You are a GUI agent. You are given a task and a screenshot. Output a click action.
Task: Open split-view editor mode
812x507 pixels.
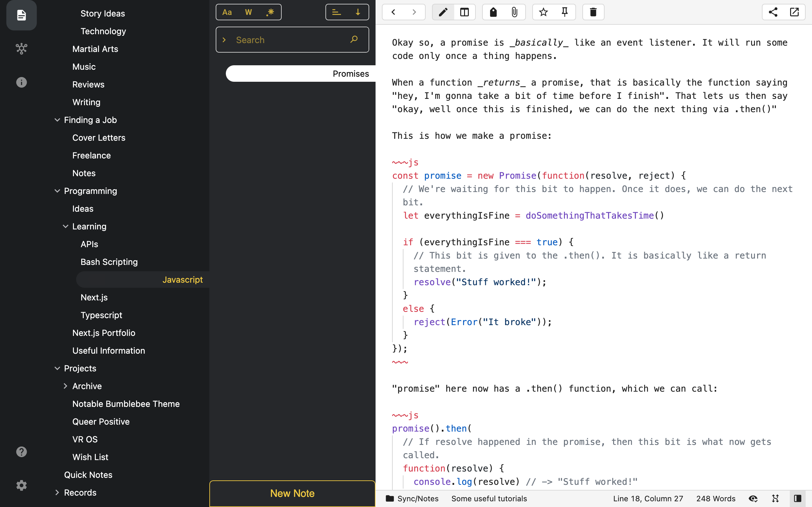click(464, 12)
